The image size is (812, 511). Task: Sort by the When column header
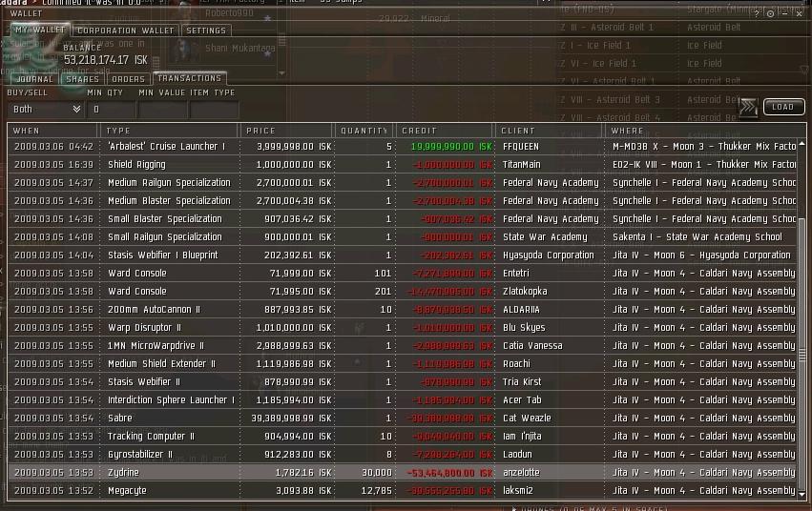click(52, 131)
